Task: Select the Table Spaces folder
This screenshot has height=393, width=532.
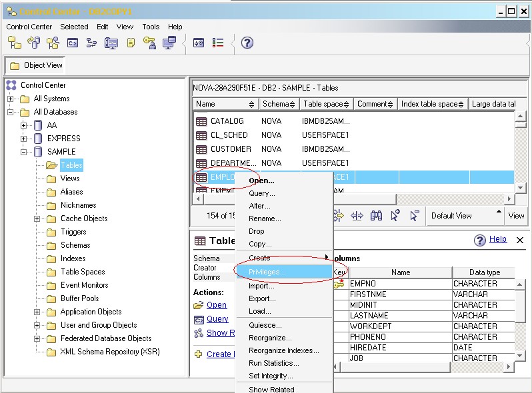Action: [83, 272]
